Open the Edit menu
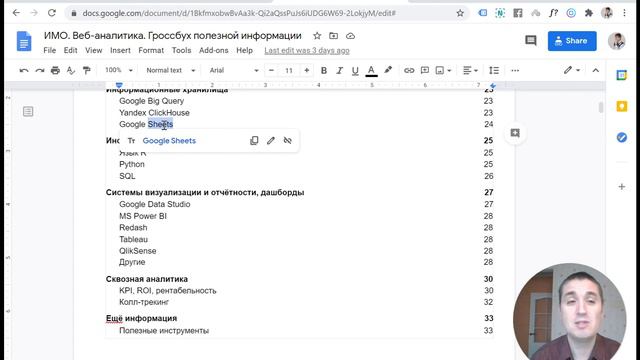Image resolution: width=640 pixels, height=360 pixels. coord(70,51)
